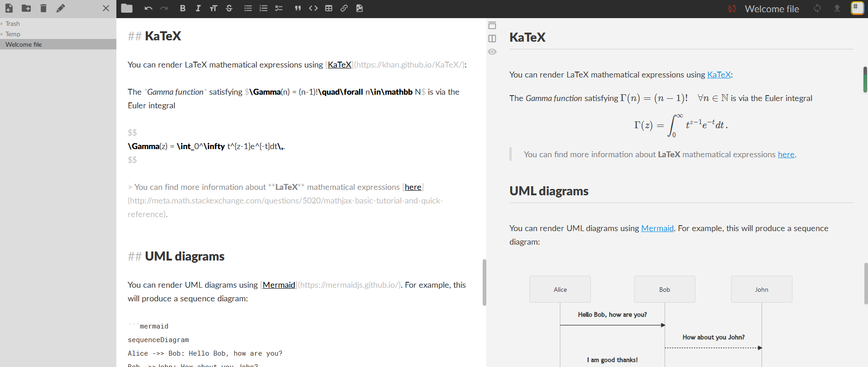Click the trash delete icon
868x367 pixels.
click(x=43, y=8)
